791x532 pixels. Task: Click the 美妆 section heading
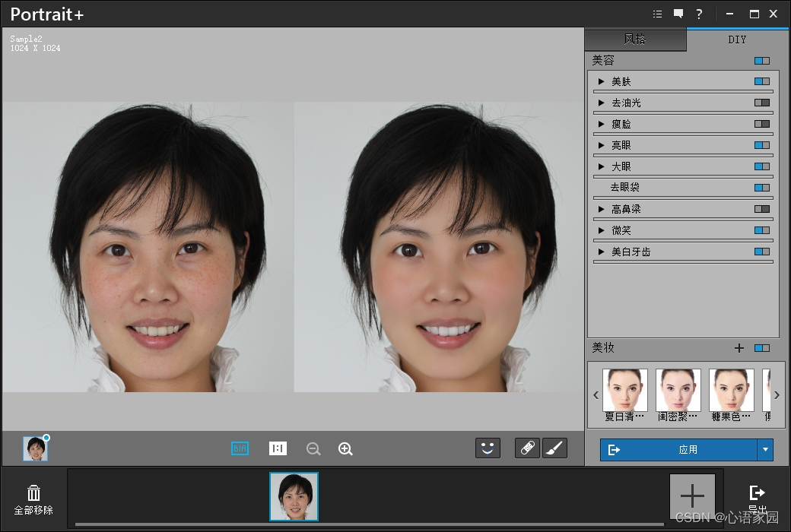click(x=603, y=347)
